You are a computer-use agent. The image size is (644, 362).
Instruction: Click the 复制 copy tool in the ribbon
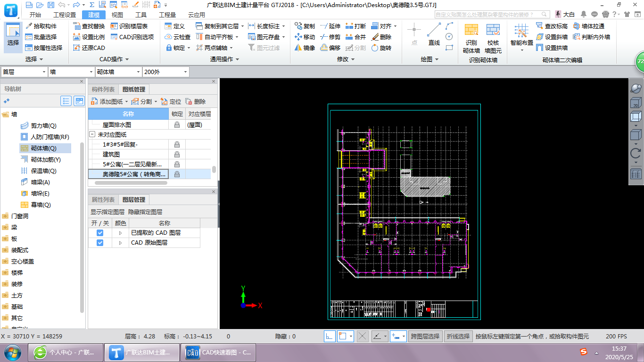pos(305,26)
